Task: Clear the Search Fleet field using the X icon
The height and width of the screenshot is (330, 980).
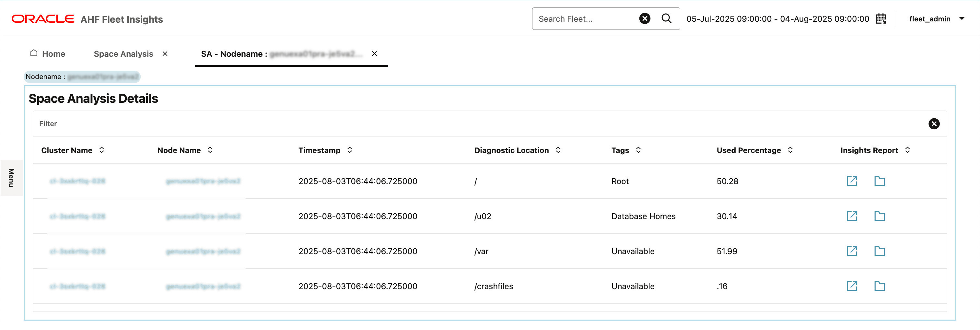Action: tap(644, 18)
